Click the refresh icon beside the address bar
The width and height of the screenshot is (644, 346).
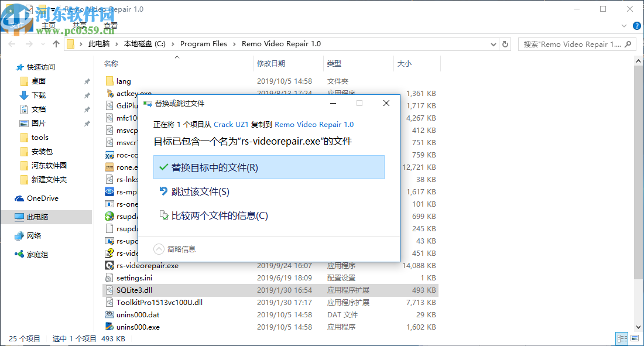point(505,43)
